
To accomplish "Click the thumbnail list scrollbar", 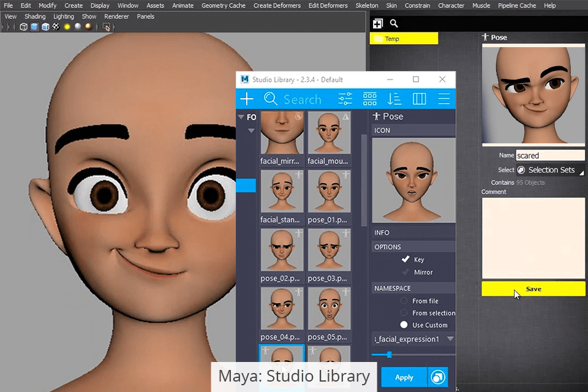I will pyautogui.click(x=363, y=180).
